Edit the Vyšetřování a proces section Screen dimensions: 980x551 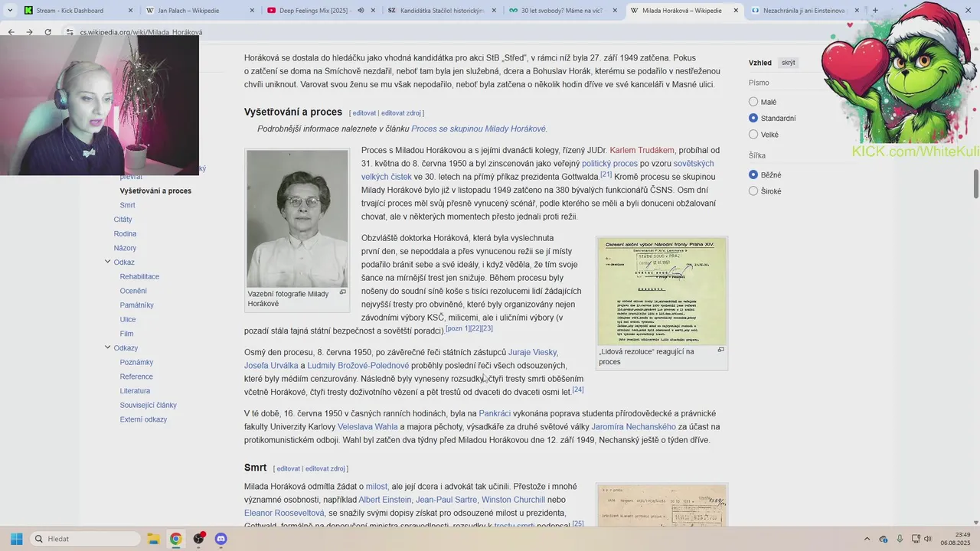(364, 113)
